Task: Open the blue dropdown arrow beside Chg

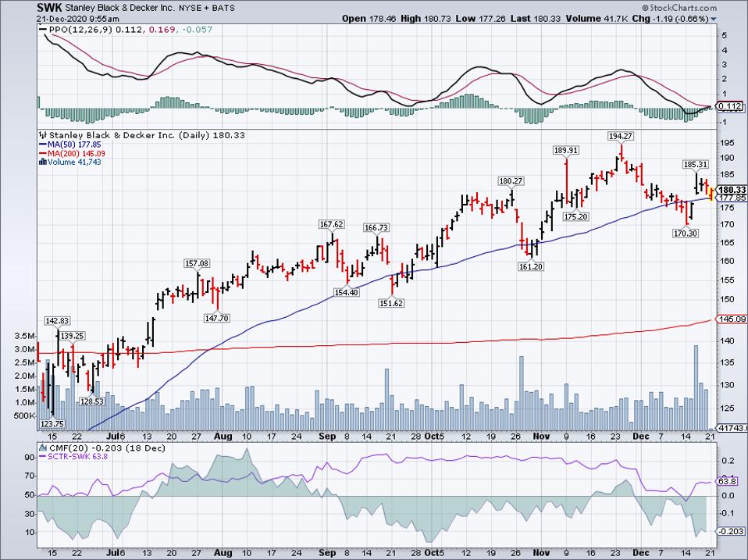Action: [x=714, y=19]
